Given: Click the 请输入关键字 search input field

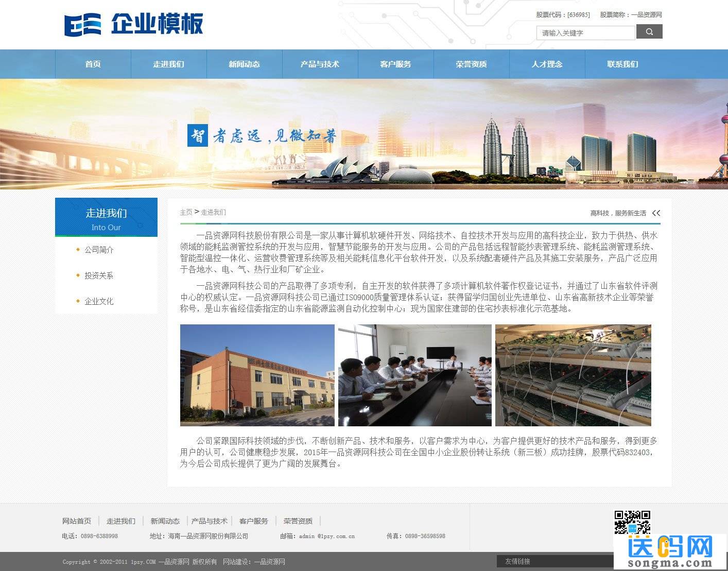Looking at the screenshot, I should pos(585,32).
